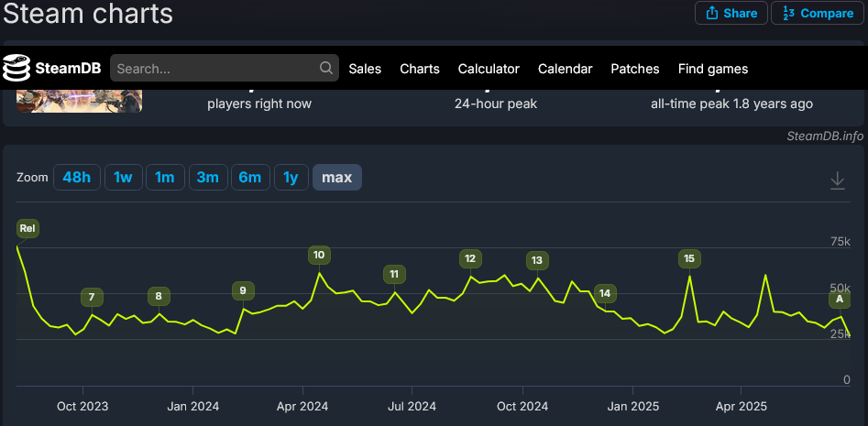Select the max zoom range
Image resolution: width=868 pixels, height=426 pixels.
pyautogui.click(x=337, y=178)
